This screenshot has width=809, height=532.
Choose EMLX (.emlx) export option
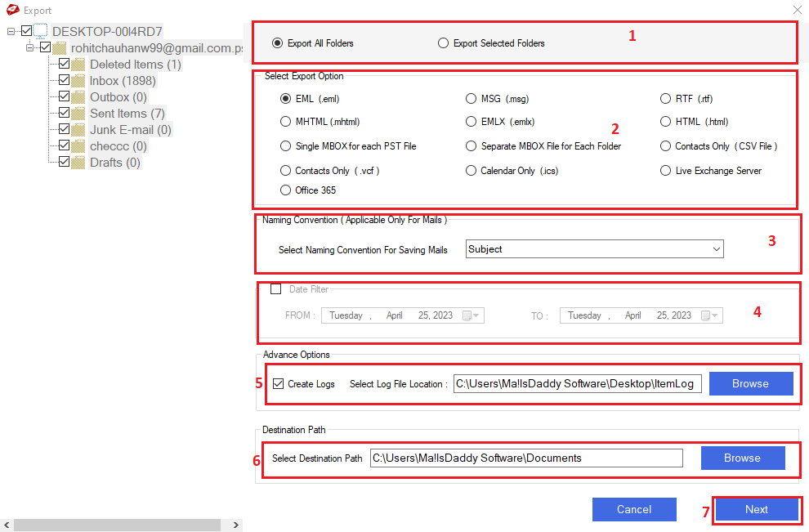point(471,122)
